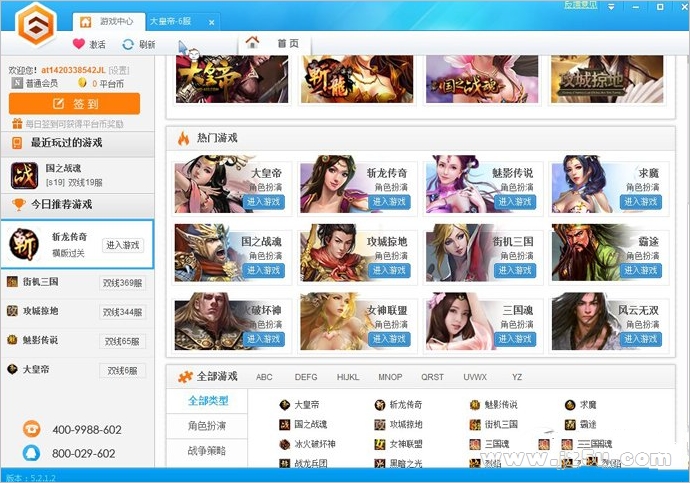The width and height of the screenshot is (690, 483).
Task: Open the 国之战魂 top banner thumbnail
Action: pyautogui.click(x=482, y=79)
